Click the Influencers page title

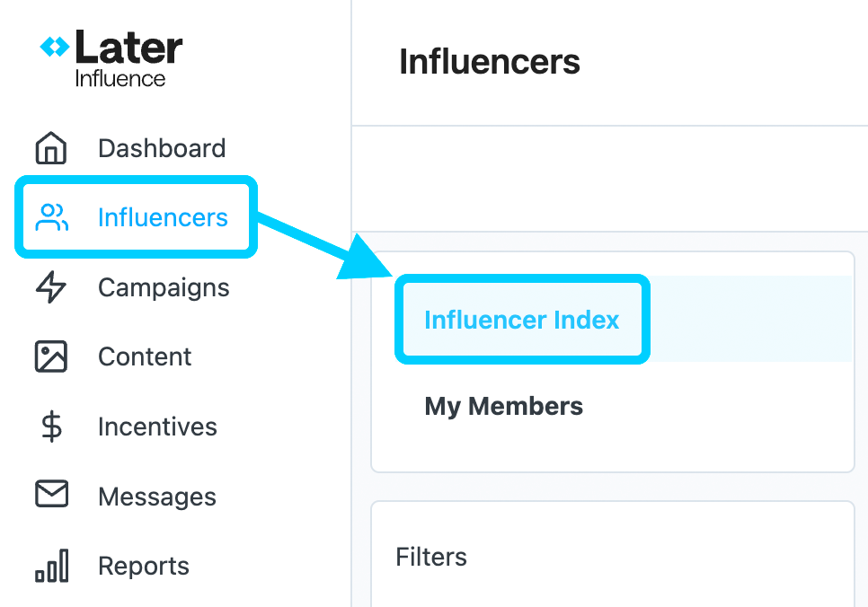(490, 61)
